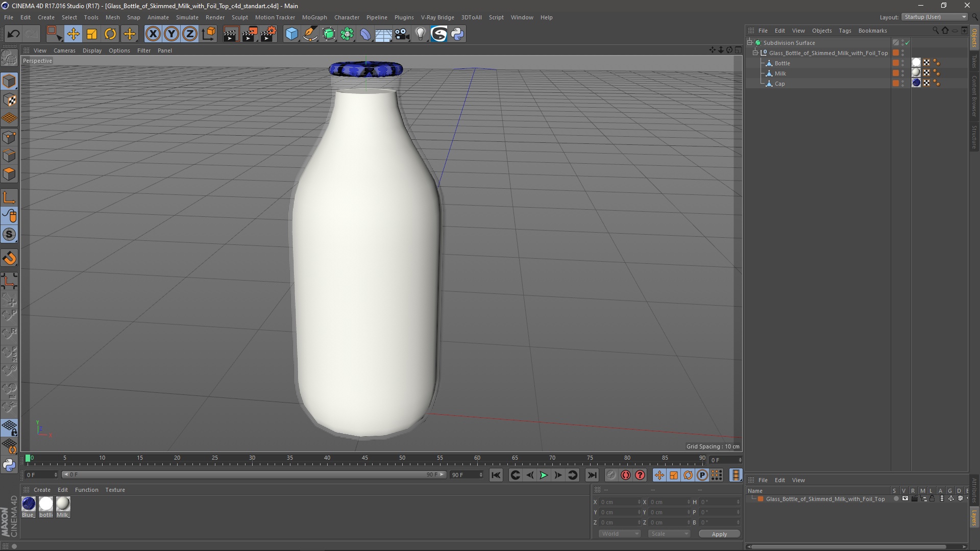Open the World coordinate dropdown

619,534
